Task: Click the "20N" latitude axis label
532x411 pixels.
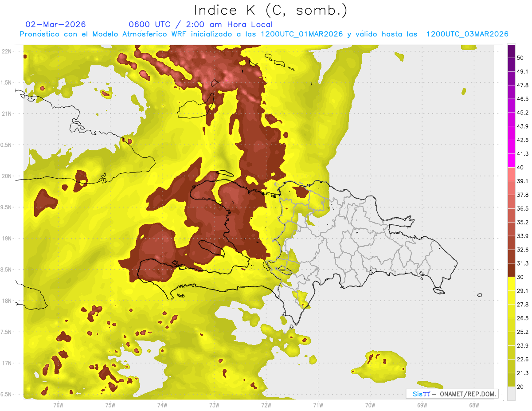Action: coord(7,176)
